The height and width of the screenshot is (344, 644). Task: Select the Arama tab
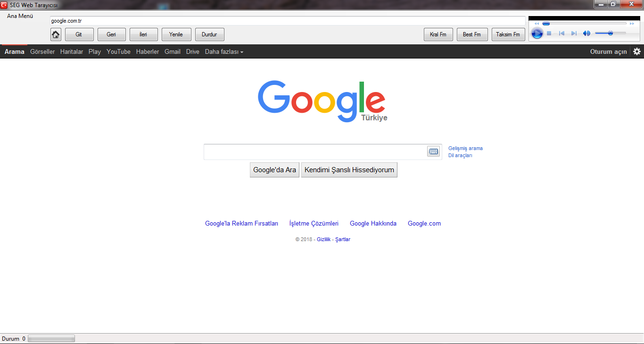(15, 52)
